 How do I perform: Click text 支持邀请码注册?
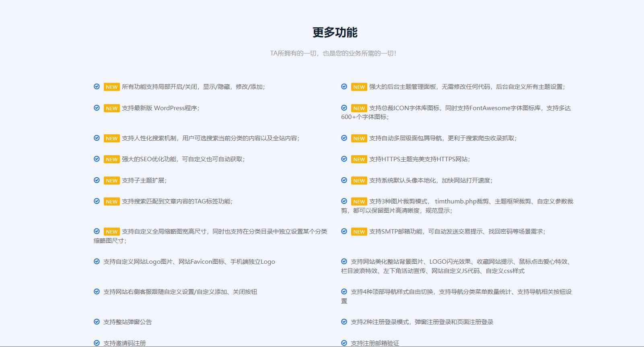124,343
